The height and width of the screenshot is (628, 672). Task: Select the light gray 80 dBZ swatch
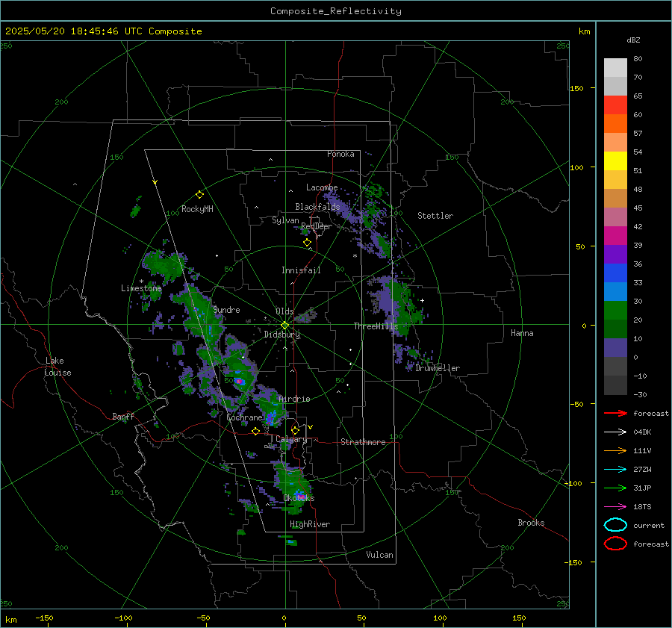[x=615, y=67]
